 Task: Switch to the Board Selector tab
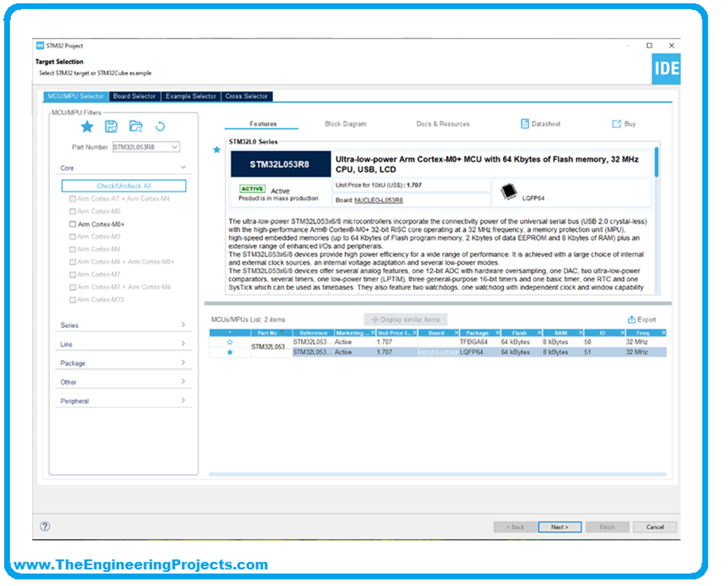[x=134, y=96]
